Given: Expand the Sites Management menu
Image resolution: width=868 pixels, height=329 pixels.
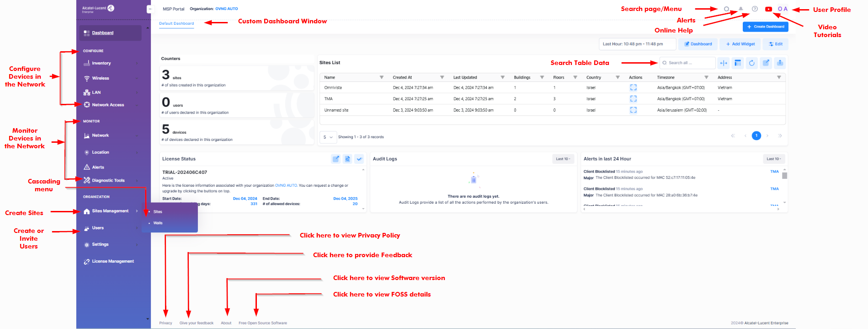Looking at the screenshot, I should coord(110,211).
